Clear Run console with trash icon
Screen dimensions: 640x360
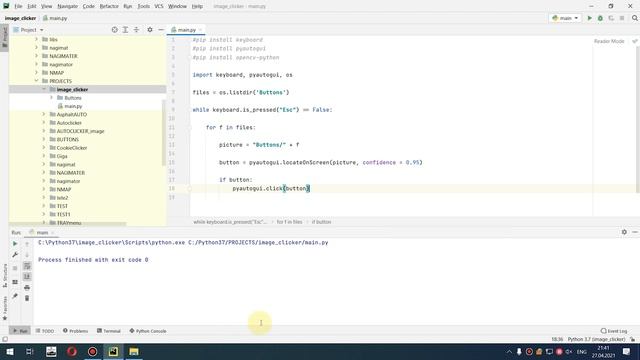pos(27,298)
